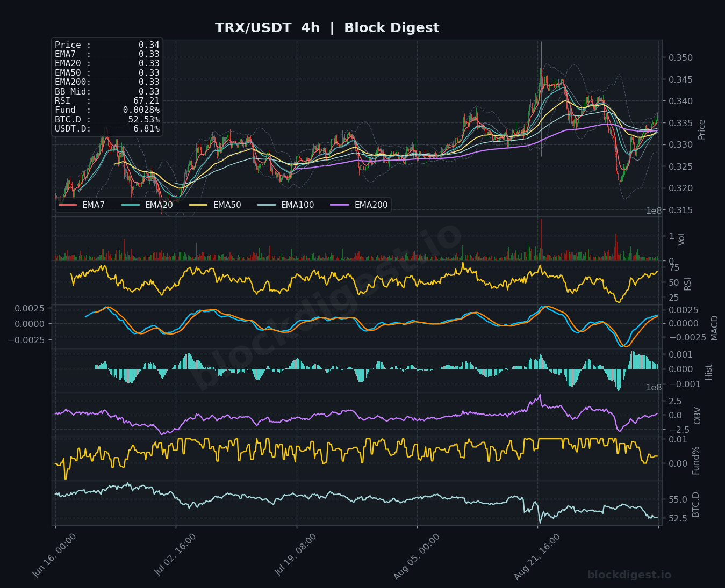Select the BTC.D 52.53% readout
725x588 pixels.
(107, 119)
